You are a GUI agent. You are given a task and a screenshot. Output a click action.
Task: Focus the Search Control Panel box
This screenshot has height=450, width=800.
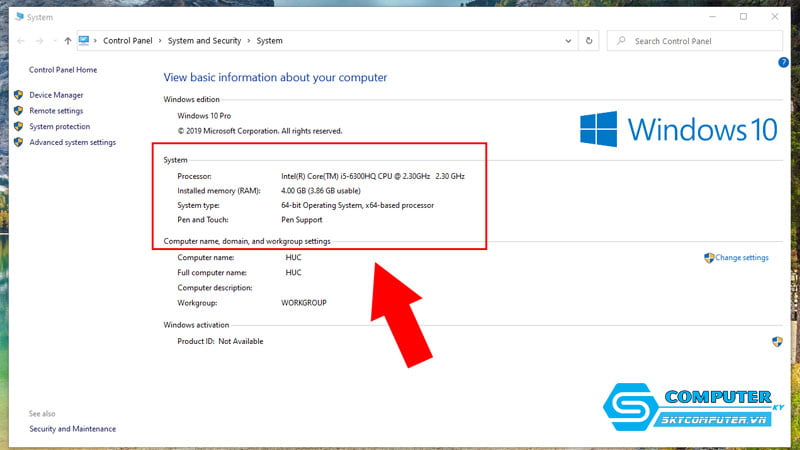700,41
